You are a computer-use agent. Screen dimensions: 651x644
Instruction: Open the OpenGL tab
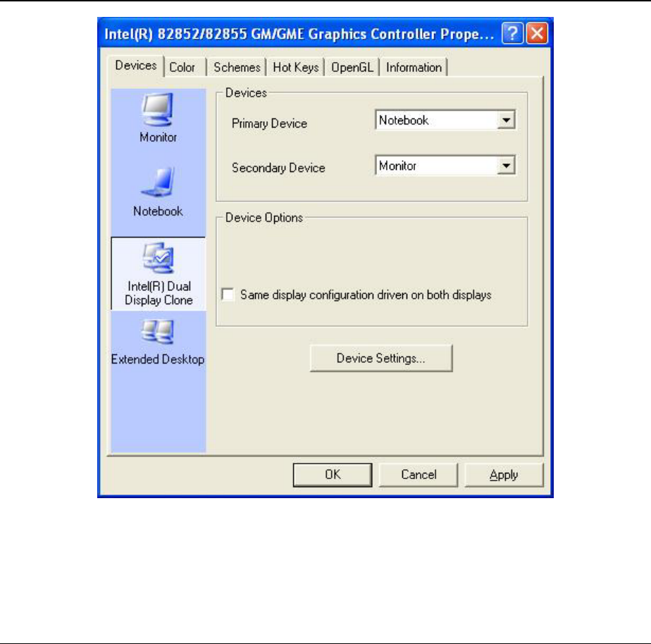pos(352,67)
